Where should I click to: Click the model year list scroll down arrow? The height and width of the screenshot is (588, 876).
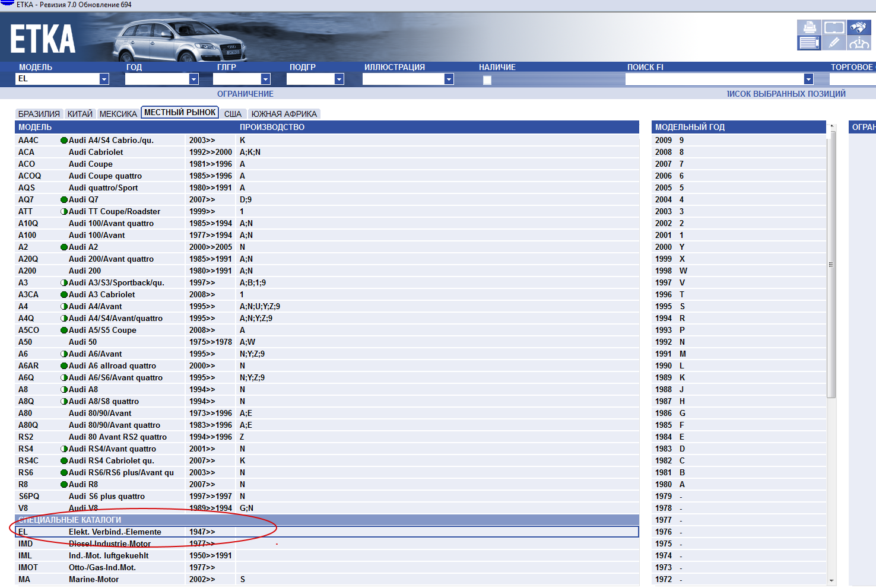click(x=831, y=580)
